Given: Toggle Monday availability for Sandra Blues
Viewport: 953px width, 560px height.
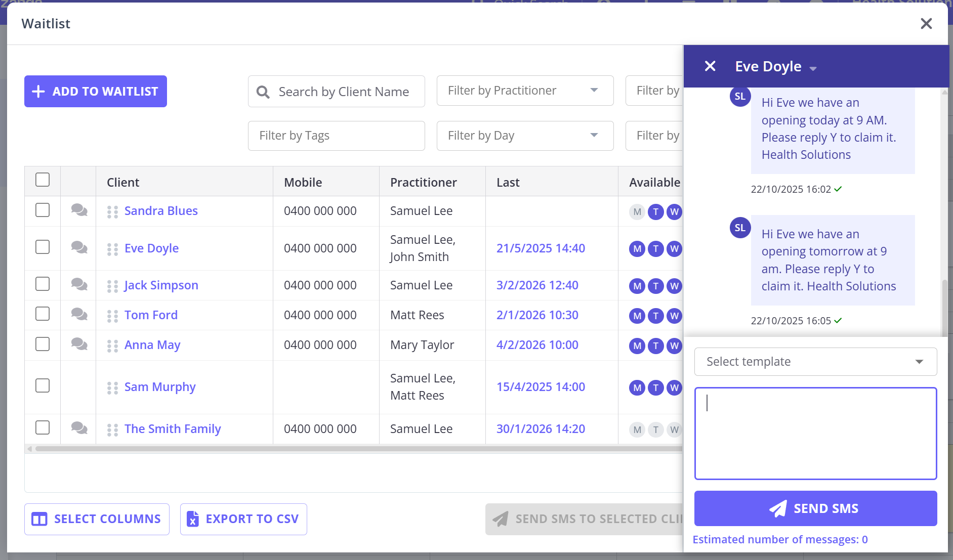Looking at the screenshot, I should coord(637,212).
